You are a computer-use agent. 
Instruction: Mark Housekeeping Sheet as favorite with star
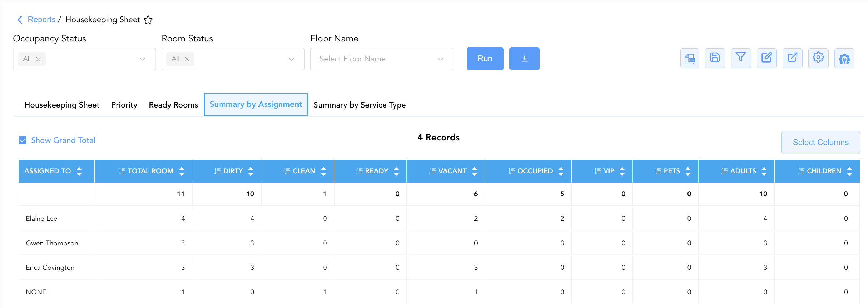pos(148,20)
